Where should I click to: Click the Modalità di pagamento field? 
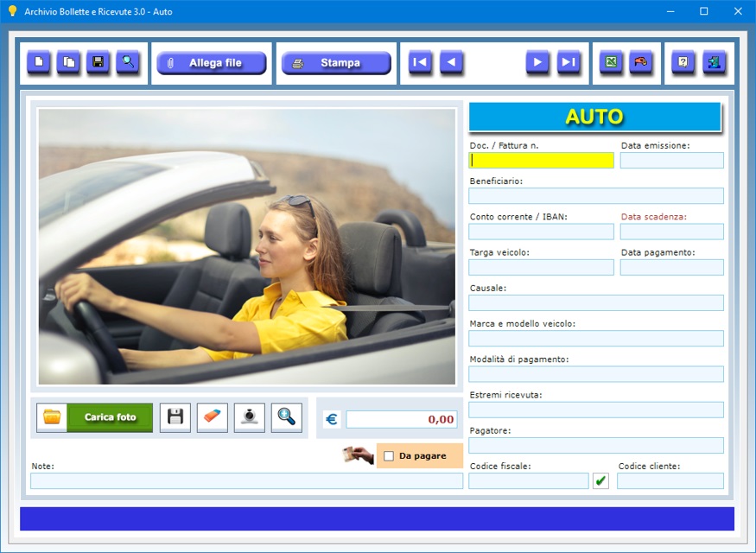[596, 374]
